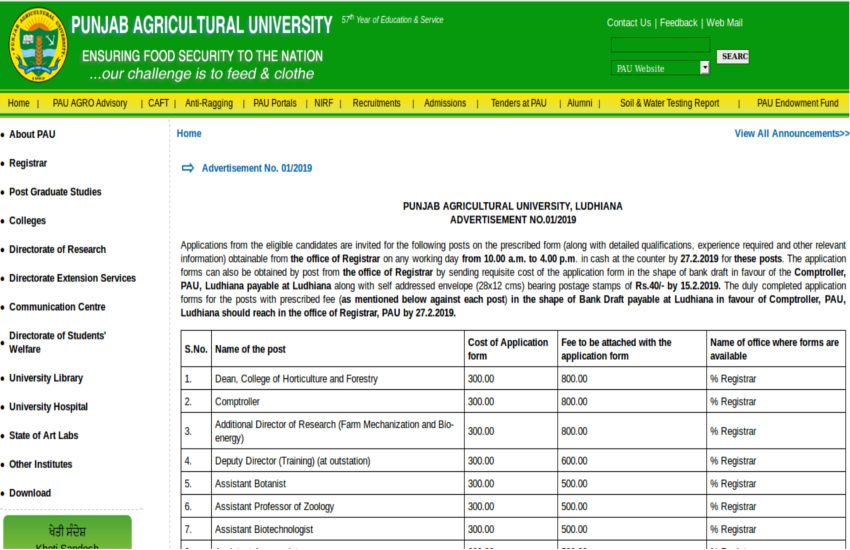The width and height of the screenshot is (850, 550).
Task: Click the arrow icon beside Advertisement No. 01/2019
Action: point(187,168)
